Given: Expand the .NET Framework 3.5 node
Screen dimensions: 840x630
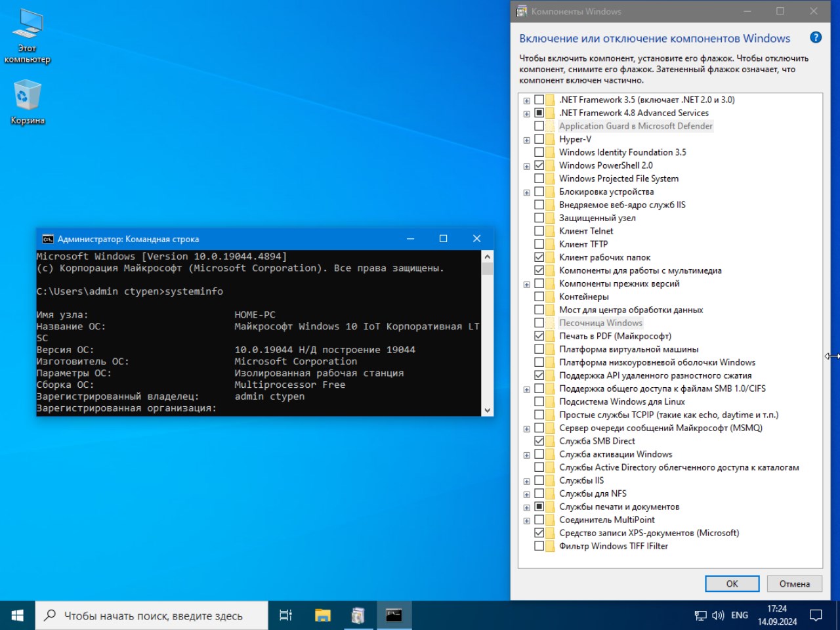Looking at the screenshot, I should pos(526,100).
